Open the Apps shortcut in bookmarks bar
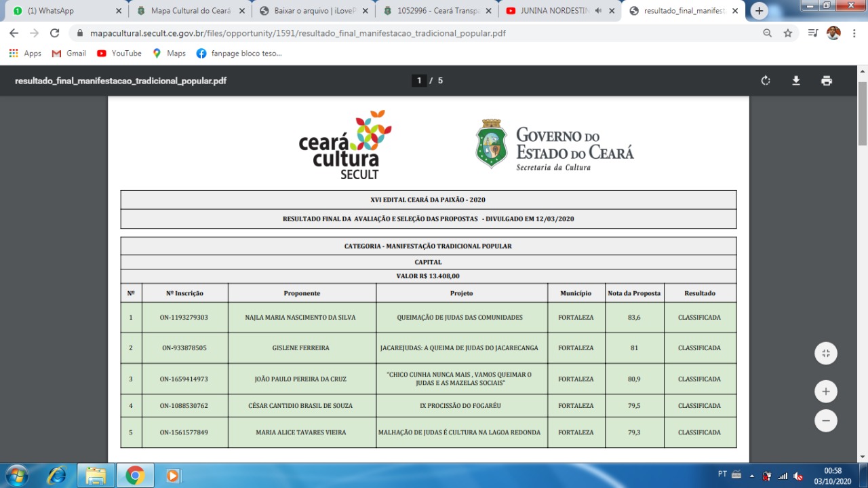Viewport: 868px width, 488px height. [x=25, y=53]
